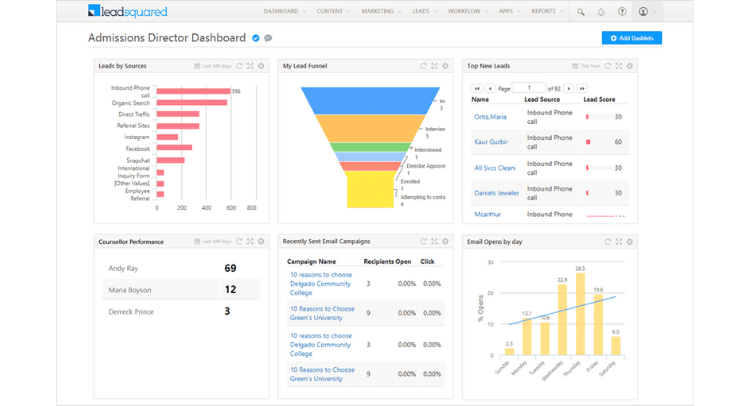Viewport: 750px width, 406px height.
Task: Refresh Recently Sent Email Campaigns dashlet
Action: [x=423, y=241]
